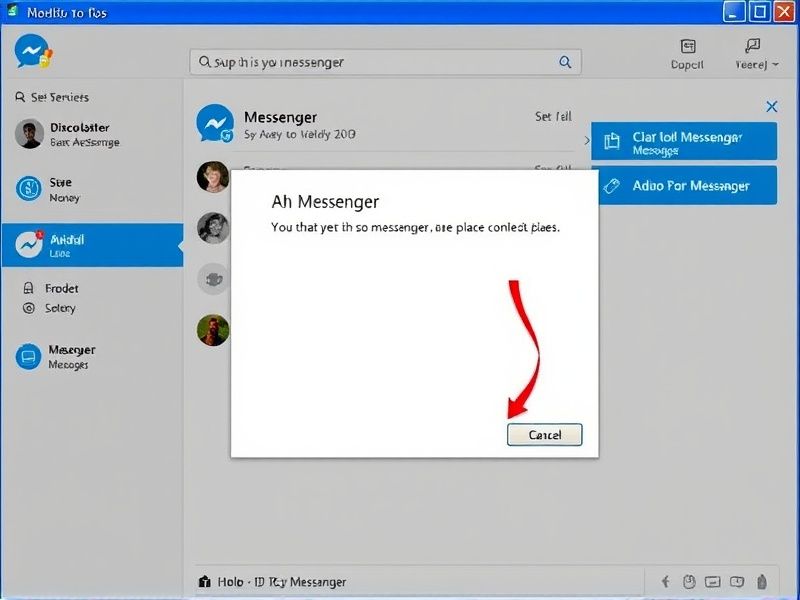Click the Adbo For Messenger button
Image resolution: width=800 pixels, height=600 pixels.
click(x=688, y=185)
